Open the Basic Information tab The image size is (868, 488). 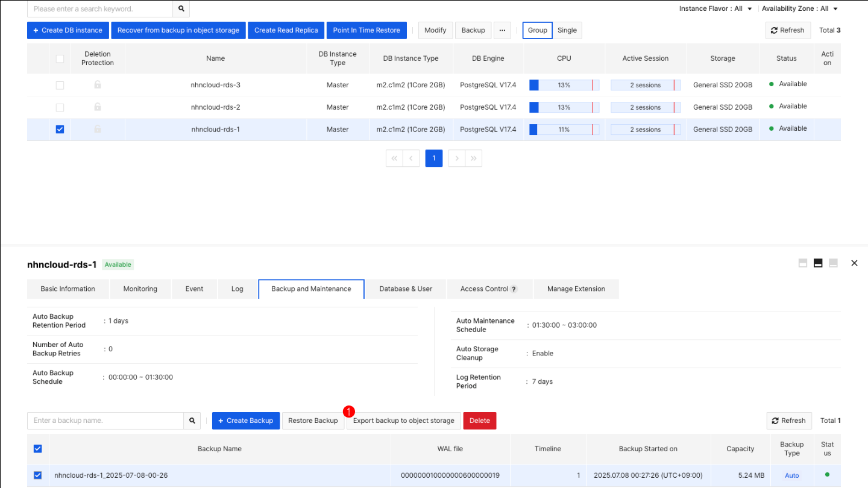68,289
